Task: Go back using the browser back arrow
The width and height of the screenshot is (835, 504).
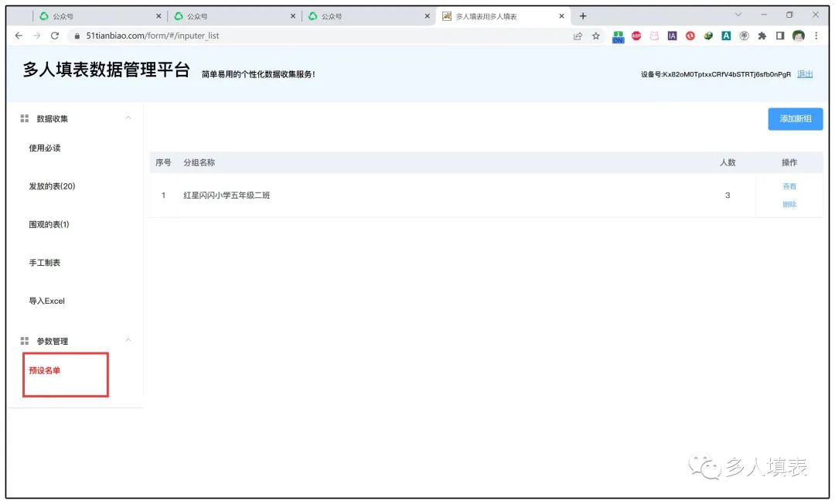Action: tap(19, 36)
